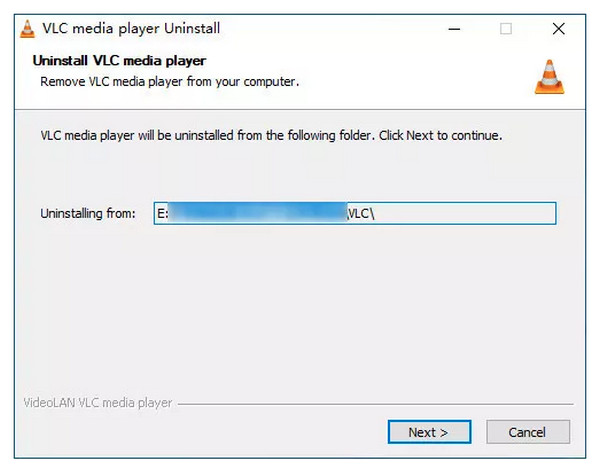Viewport: 600px width, 469px height.
Task: Focus the Uninstalling from path field
Action: 355,213
